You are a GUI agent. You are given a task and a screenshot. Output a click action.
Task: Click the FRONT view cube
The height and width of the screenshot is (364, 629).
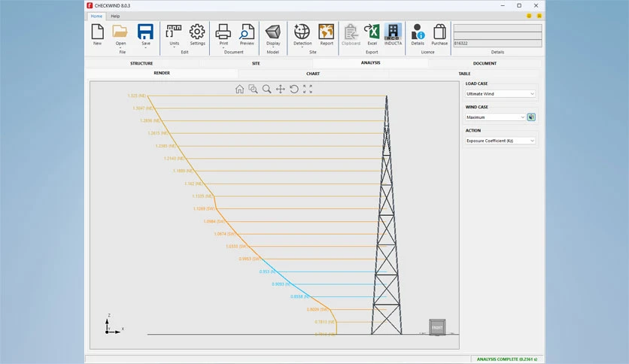coord(437,327)
